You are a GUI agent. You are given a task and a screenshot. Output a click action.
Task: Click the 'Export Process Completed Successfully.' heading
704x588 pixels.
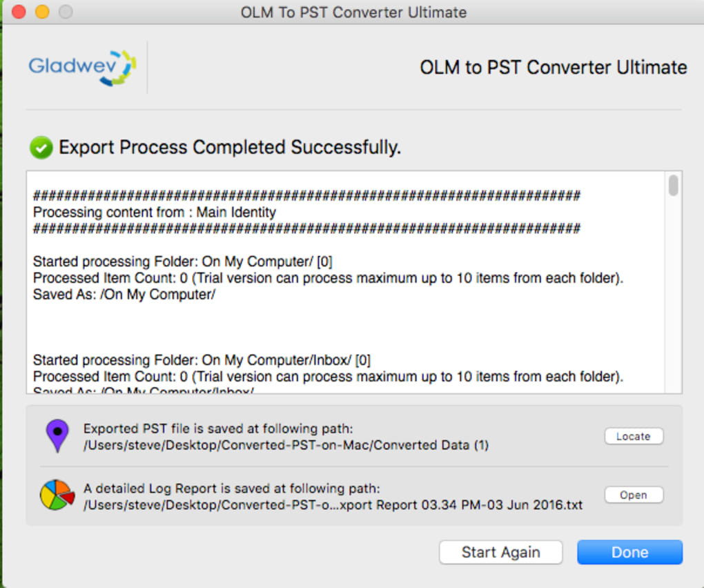click(230, 148)
